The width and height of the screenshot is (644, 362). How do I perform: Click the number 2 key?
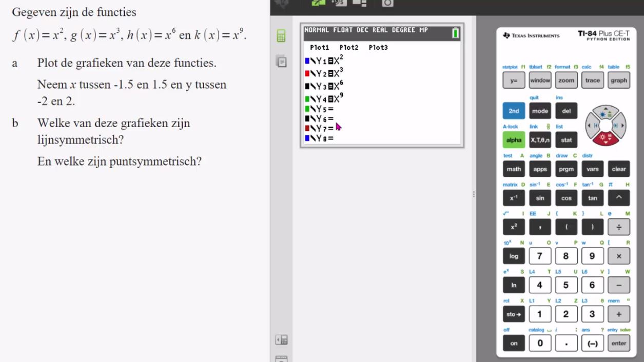pyautogui.click(x=567, y=314)
